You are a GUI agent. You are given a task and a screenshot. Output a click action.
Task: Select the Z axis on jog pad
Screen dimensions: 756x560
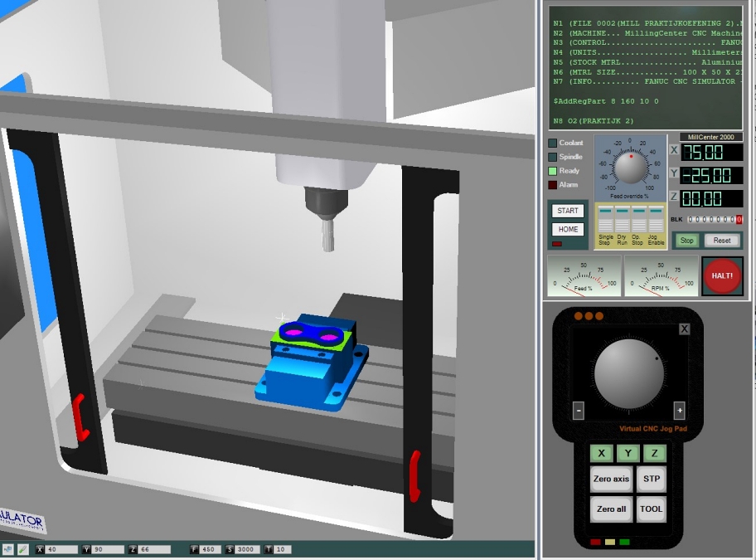655,453
